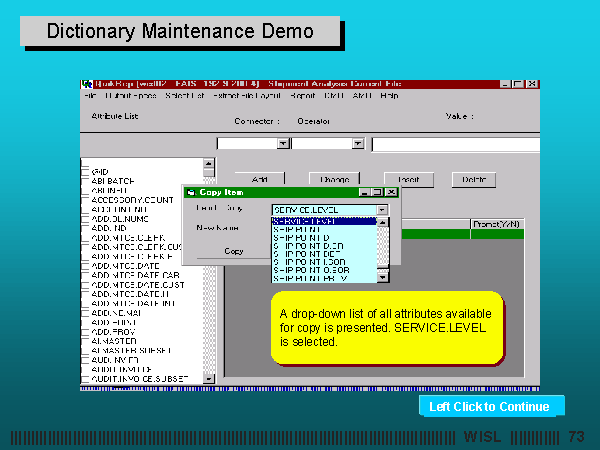The width and height of the screenshot is (600, 450).
Task: Collapse the field-to-copy combo box arrow
Action: (382, 209)
